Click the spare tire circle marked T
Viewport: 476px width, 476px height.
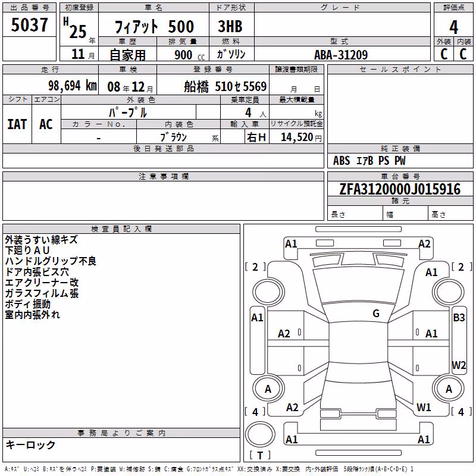[x=260, y=434]
